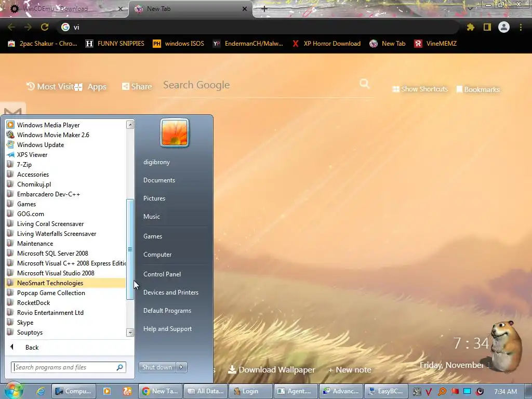Open the Chrome extensions puzzle icon

(x=470, y=27)
